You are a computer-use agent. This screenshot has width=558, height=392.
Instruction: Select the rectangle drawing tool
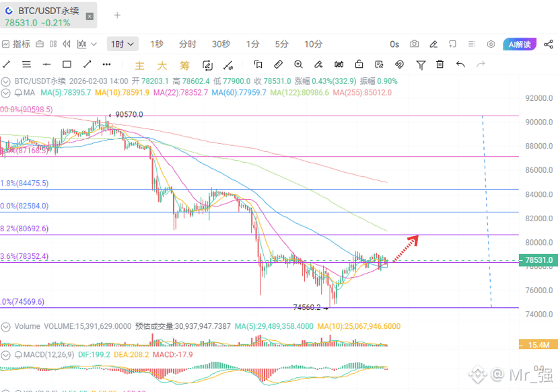click(x=67, y=65)
